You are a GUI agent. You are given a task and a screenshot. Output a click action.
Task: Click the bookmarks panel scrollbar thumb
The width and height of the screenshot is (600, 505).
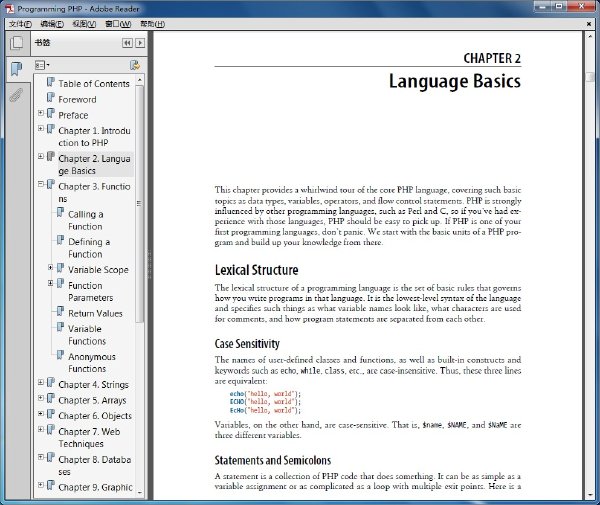pos(140,204)
